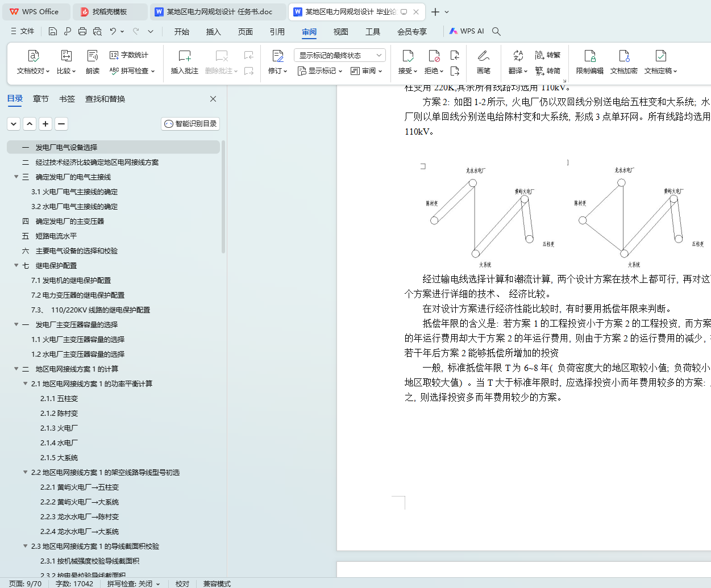Click minus icon in outline toolbar
This screenshot has width=711, height=588.
61,123
